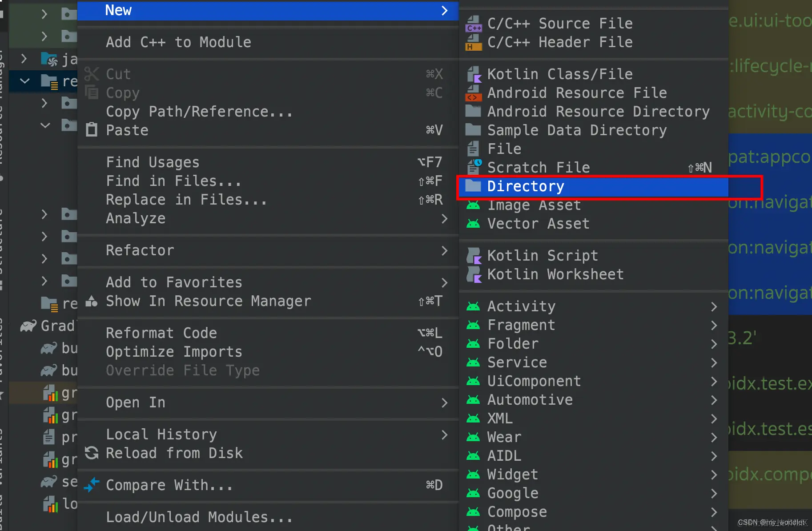The width and height of the screenshot is (812, 531).
Task: Expand the XML submenu arrow
Action: pyautogui.click(x=714, y=418)
